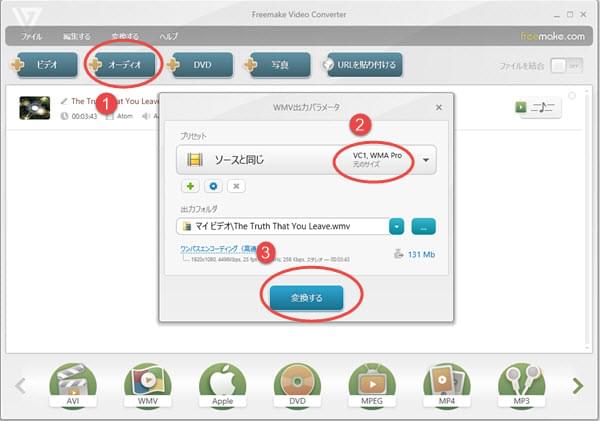This screenshot has height=421, width=600.
Task: Close the WMV output parameters dialog
Action: coord(439,108)
